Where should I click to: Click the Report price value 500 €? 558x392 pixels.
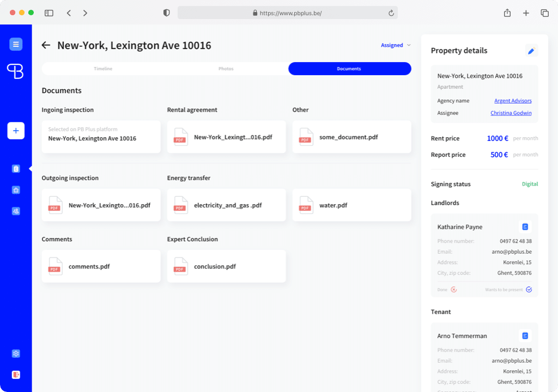[x=499, y=155]
